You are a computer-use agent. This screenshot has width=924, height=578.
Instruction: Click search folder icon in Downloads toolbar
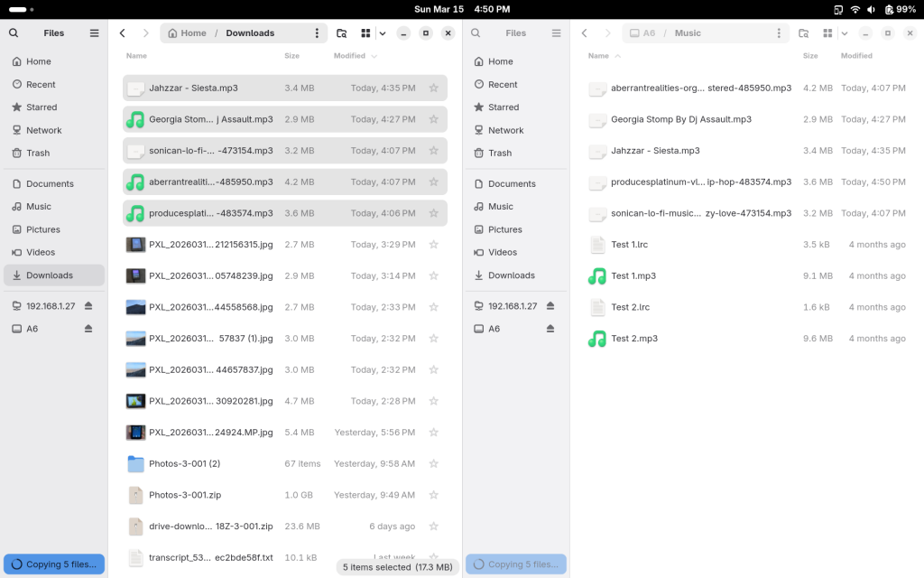point(342,33)
